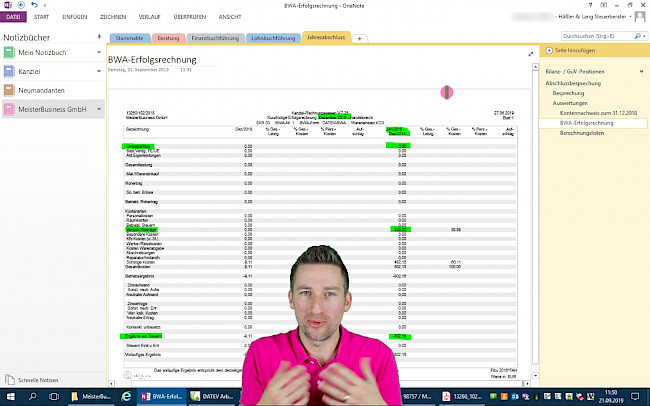Collapse the MeisterBusiness GmbH notebook arrow
The image size is (650, 406).
98,109
